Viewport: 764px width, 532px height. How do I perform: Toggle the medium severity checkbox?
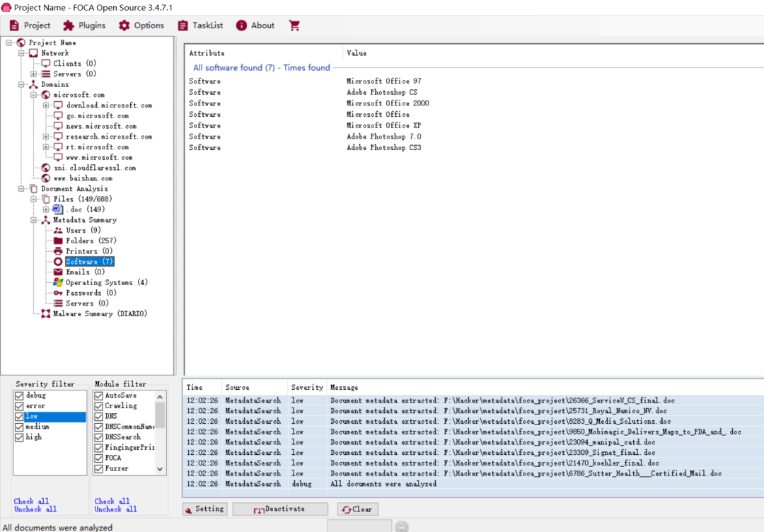click(x=20, y=427)
